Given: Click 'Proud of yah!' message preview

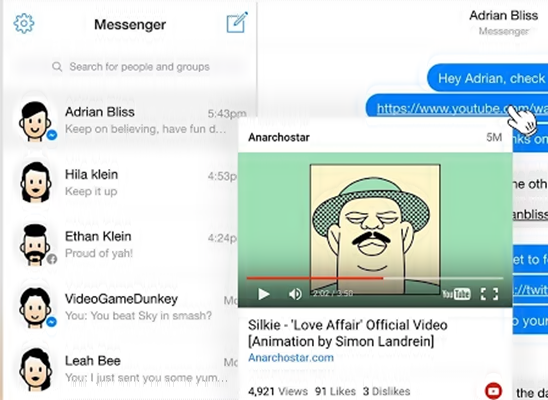Looking at the screenshot, I should coord(99,253).
